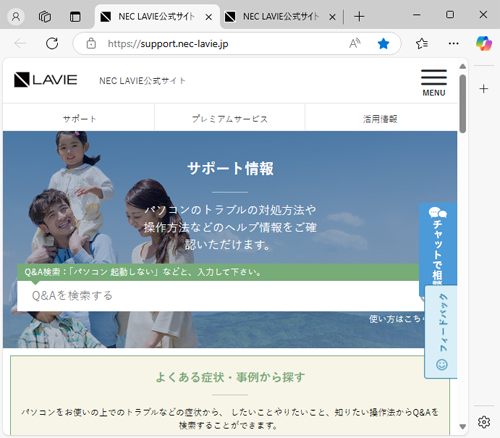Maximize the browser window
The image size is (500, 438).
[x=450, y=15]
